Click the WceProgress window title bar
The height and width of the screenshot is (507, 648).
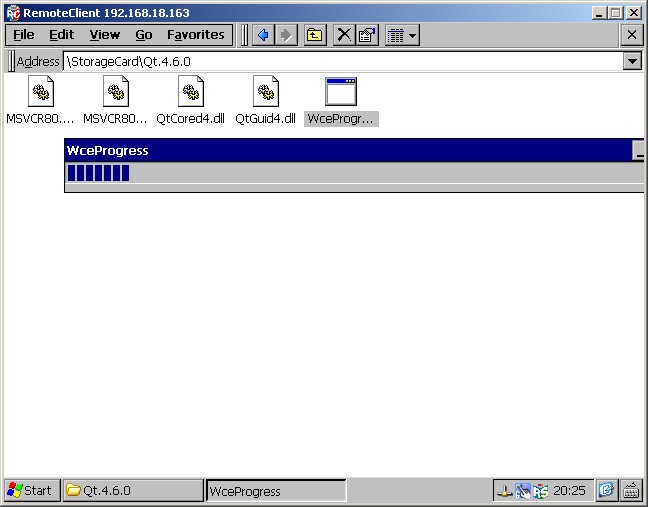[x=348, y=150]
